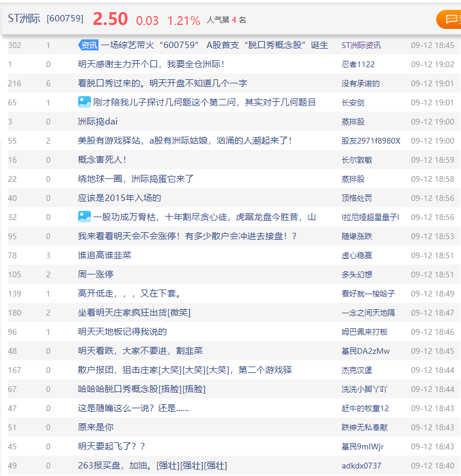Screen dimensions: 461x476
Task: Open post 周一涨停
Action: [x=96, y=274]
